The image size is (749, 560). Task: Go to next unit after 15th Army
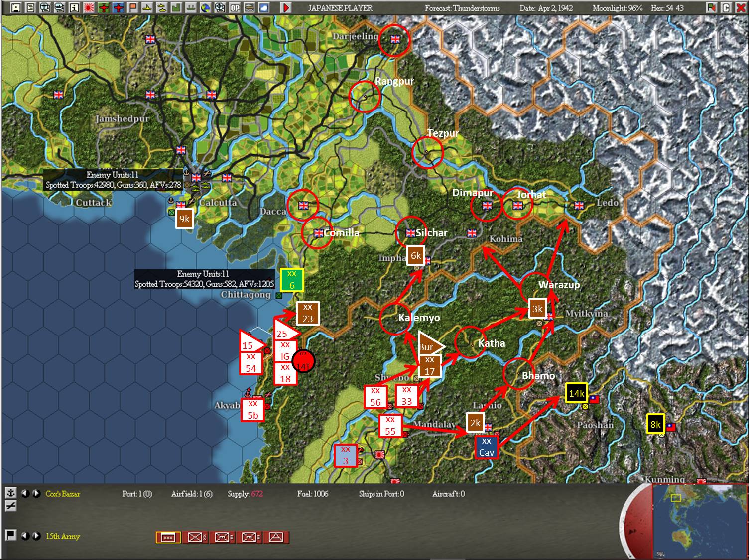point(36,536)
